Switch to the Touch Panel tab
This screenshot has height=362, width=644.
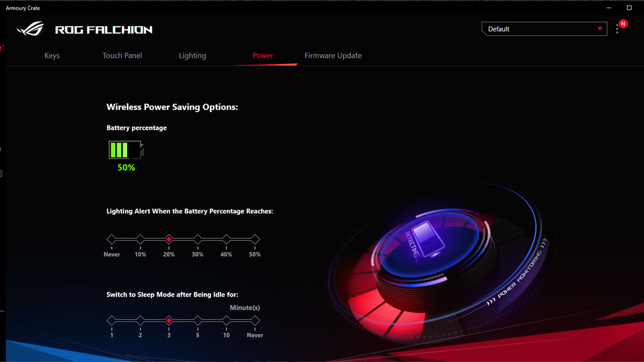click(x=122, y=56)
